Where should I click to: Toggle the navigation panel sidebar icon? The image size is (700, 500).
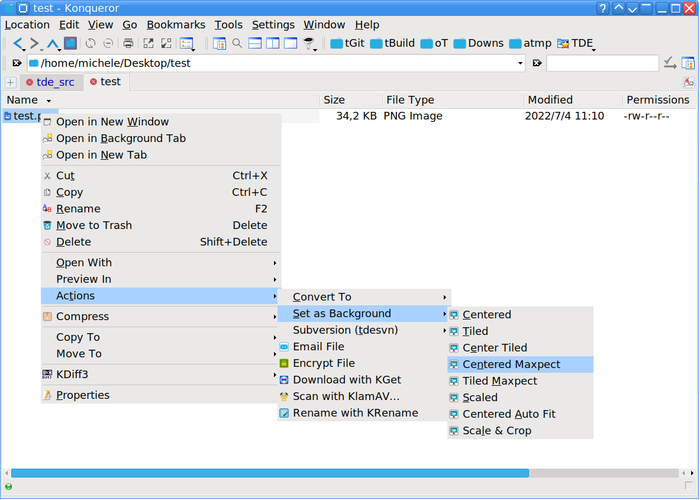[x=219, y=43]
